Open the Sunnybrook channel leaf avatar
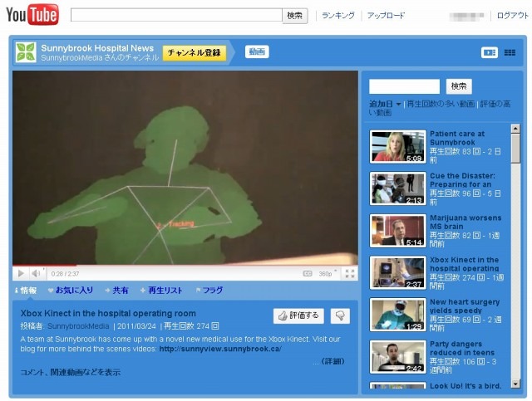 [26, 52]
